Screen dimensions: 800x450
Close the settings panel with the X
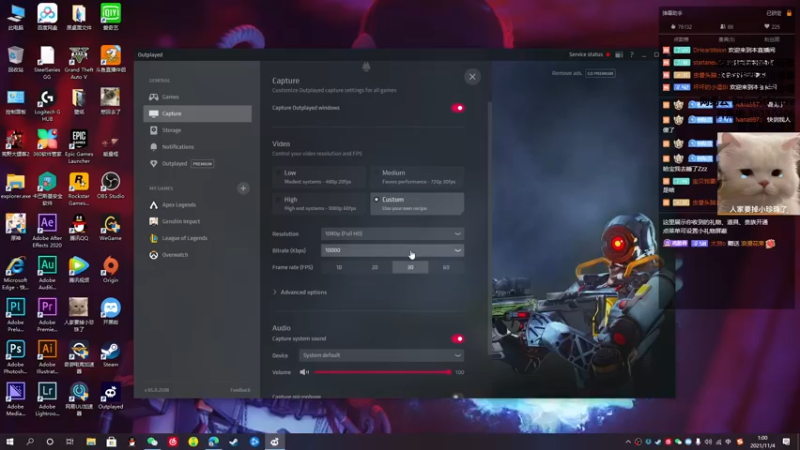click(472, 77)
